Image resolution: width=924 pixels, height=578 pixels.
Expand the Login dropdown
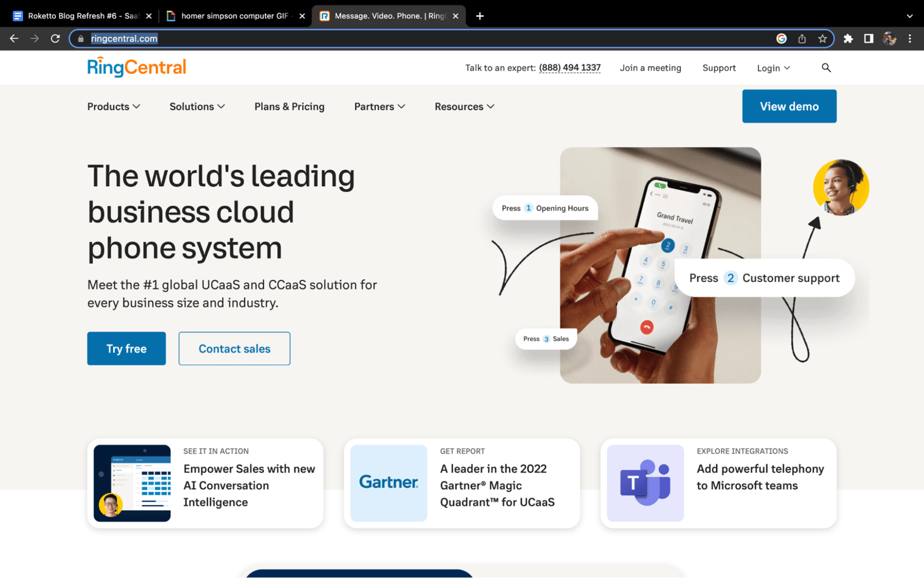[773, 68]
